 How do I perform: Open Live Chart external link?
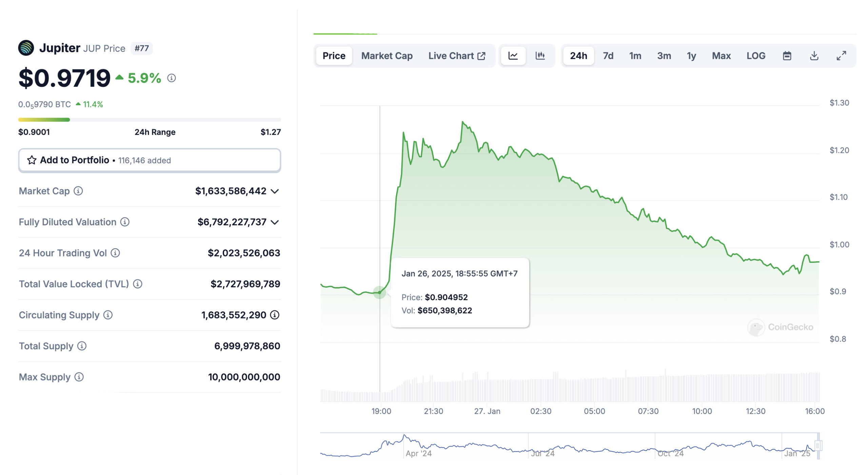[457, 56]
